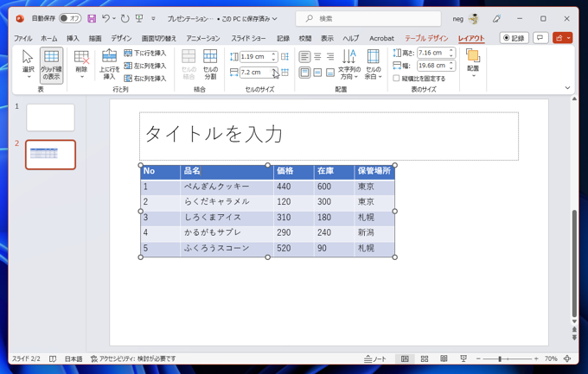Click the Merge Cells icon
The image size is (588, 374).
189,57
